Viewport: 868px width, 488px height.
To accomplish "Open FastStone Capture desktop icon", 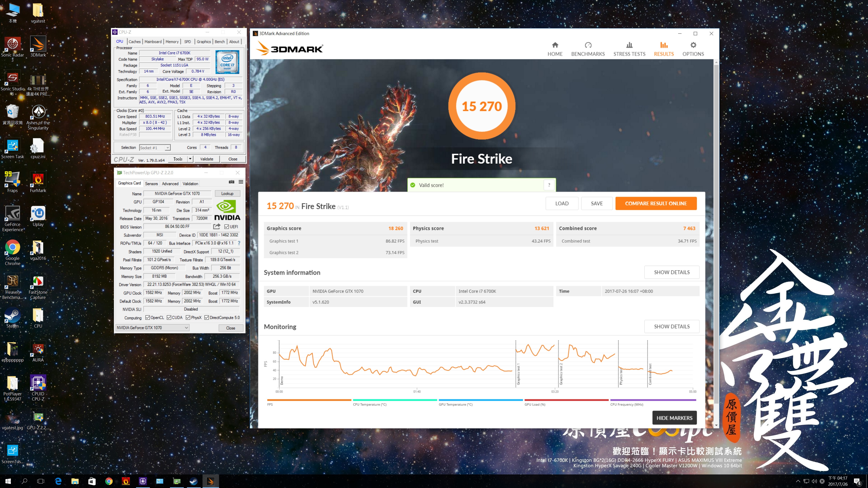I will click(38, 287).
